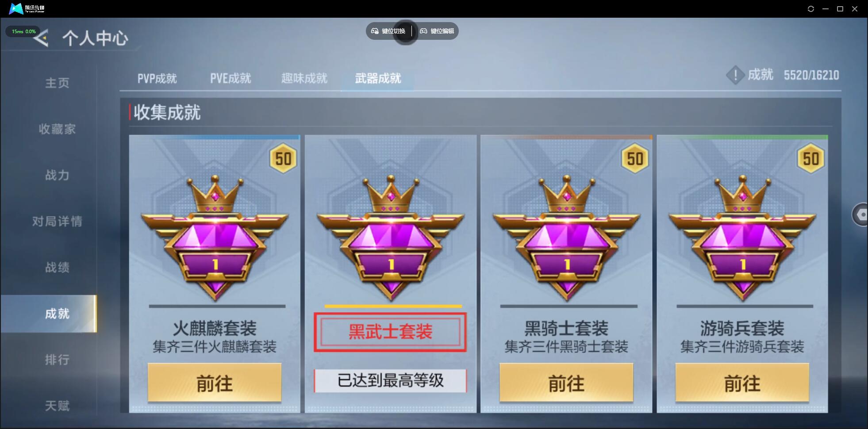The width and height of the screenshot is (868, 429).
Task: Click the 成就 exclamation info icon
Action: coord(735,75)
